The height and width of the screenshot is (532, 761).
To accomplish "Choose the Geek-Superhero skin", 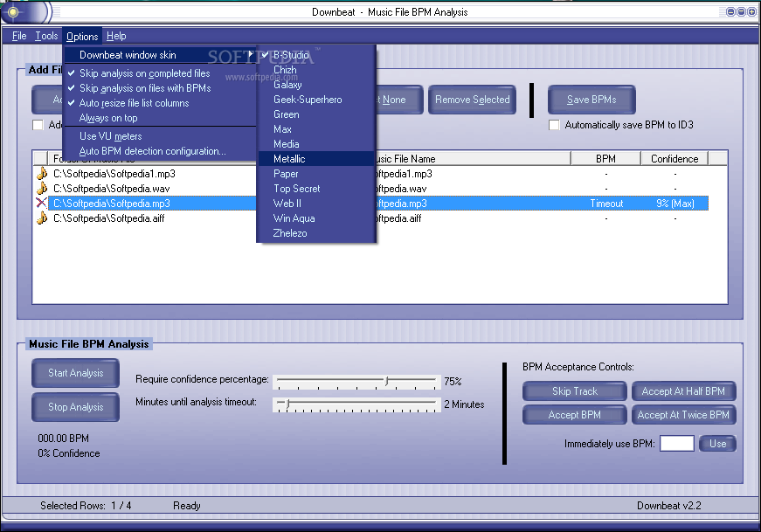I will [317, 100].
